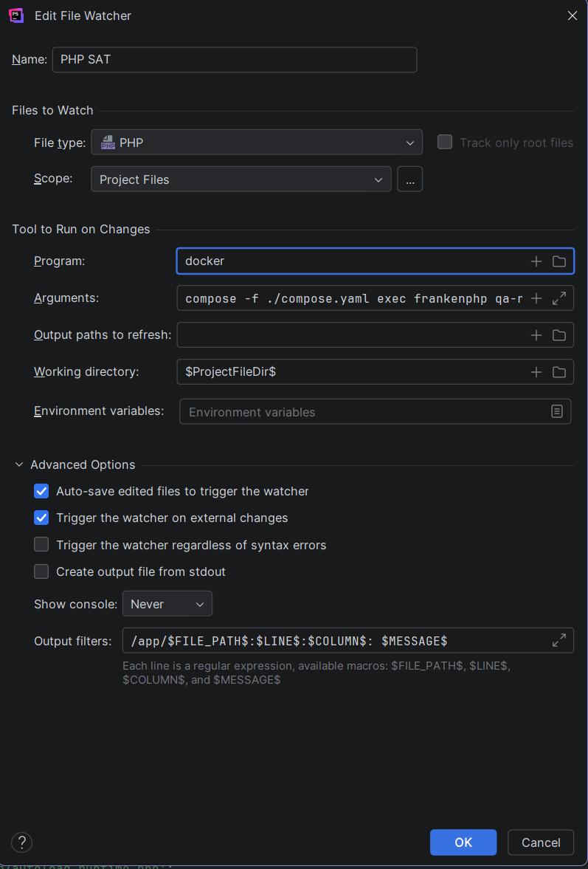Click the PhpStorm logo icon in title bar
The image size is (588, 869).
17,16
